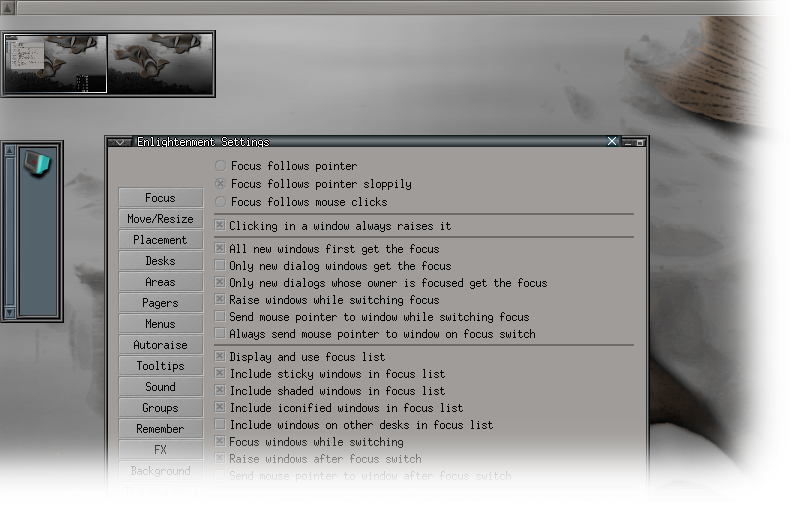Viewport: 800px width, 525px height.
Task: Open the Menus settings page
Action: coord(160,324)
